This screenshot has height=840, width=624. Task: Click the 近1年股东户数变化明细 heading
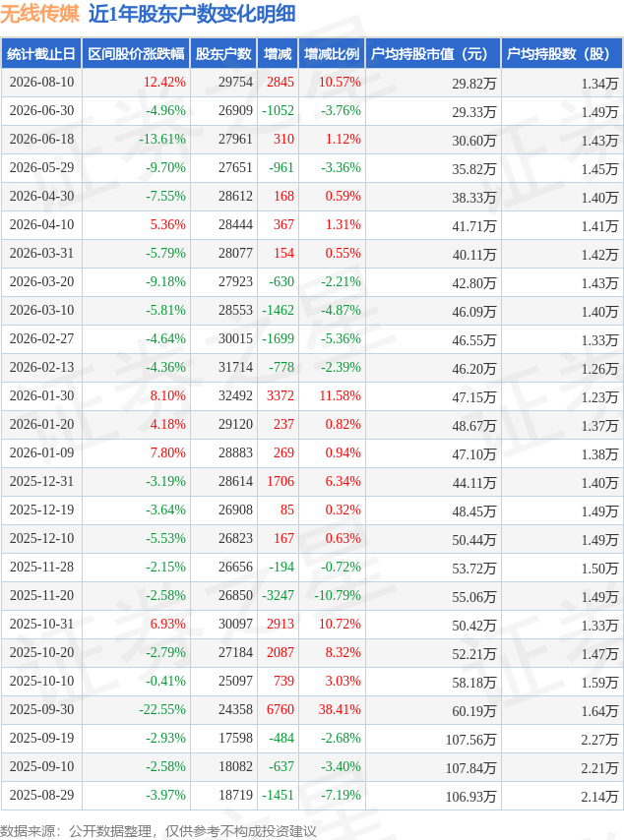[192, 14]
